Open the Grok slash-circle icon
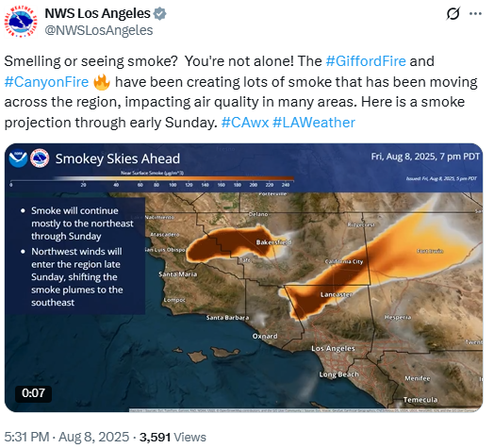The width and height of the screenshot is (494, 448). point(453,13)
